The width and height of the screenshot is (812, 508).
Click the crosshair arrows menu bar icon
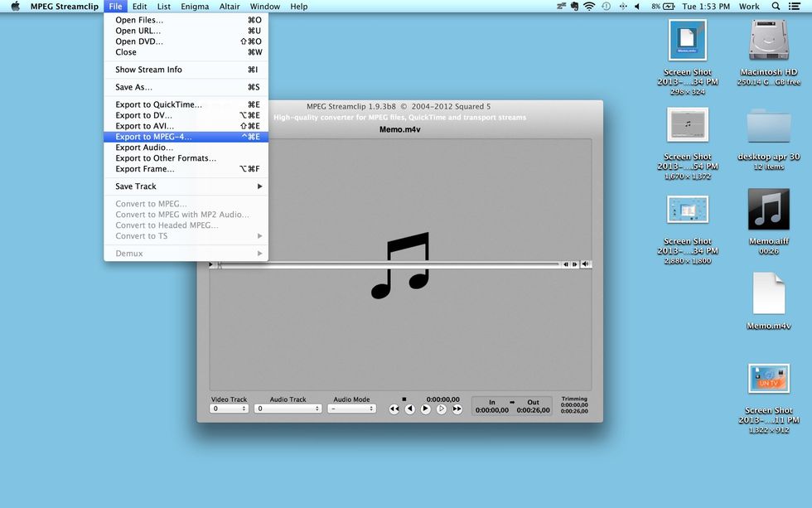pyautogui.click(x=623, y=6)
